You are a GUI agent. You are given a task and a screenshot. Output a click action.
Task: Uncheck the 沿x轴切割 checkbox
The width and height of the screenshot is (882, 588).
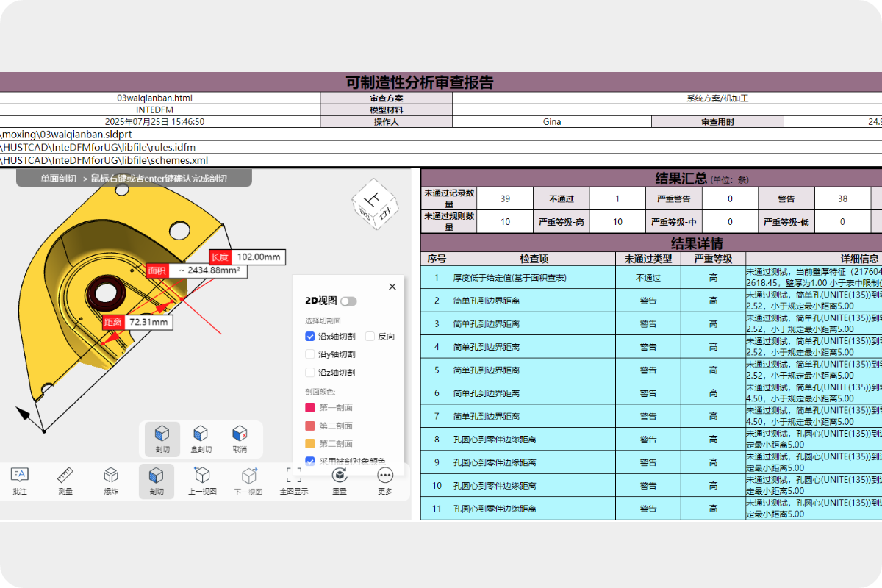point(310,337)
